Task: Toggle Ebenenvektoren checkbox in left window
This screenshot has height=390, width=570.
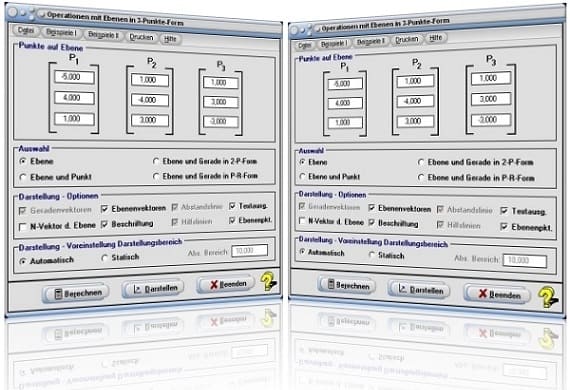Action: (x=134, y=208)
